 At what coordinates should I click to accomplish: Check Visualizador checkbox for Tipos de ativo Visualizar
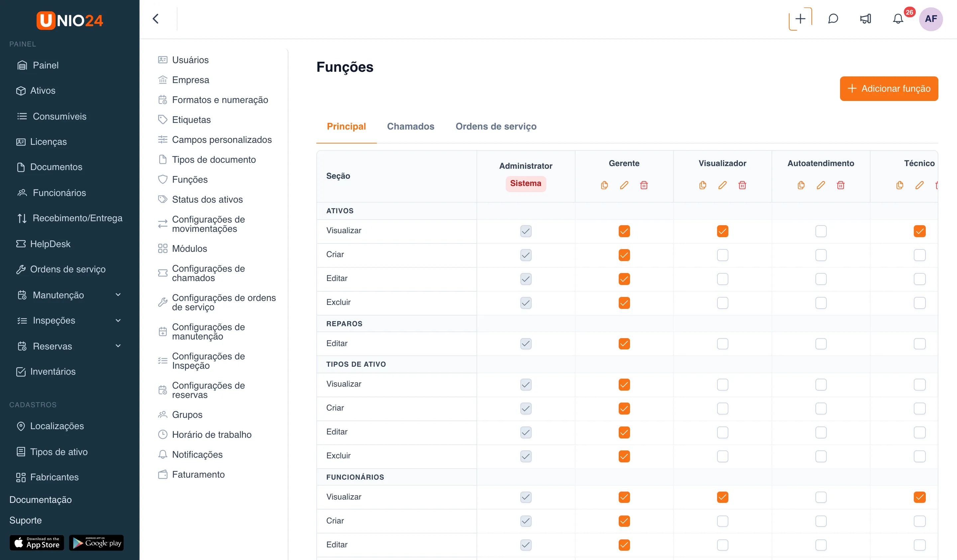click(x=722, y=385)
